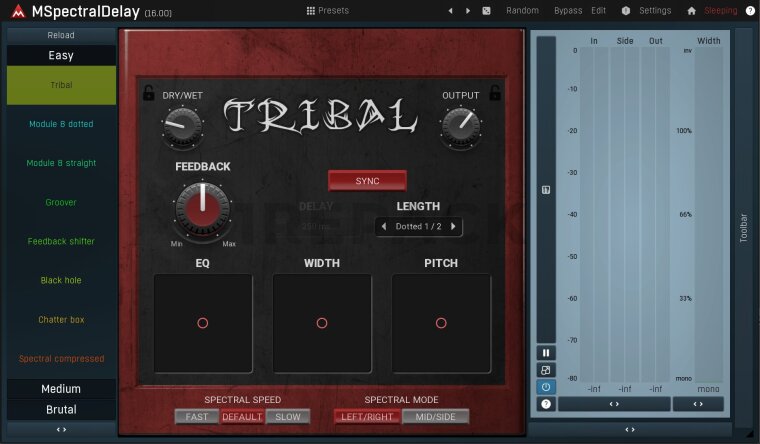Click the lock icon beside Output
The width and height of the screenshot is (760, 444).
[494, 93]
